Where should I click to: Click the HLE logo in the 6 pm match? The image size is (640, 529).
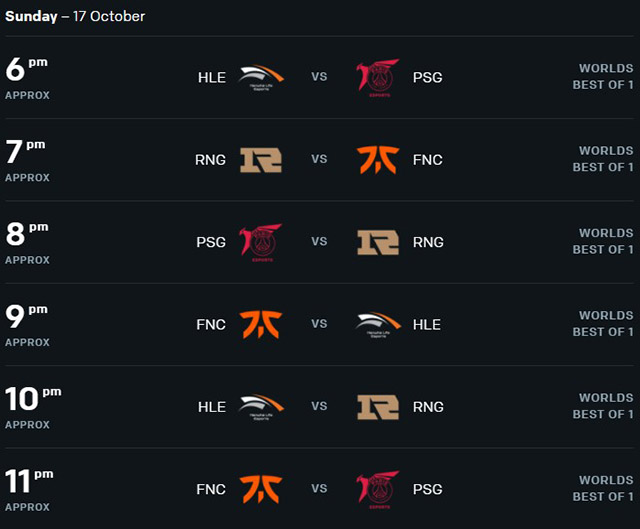coord(261,78)
